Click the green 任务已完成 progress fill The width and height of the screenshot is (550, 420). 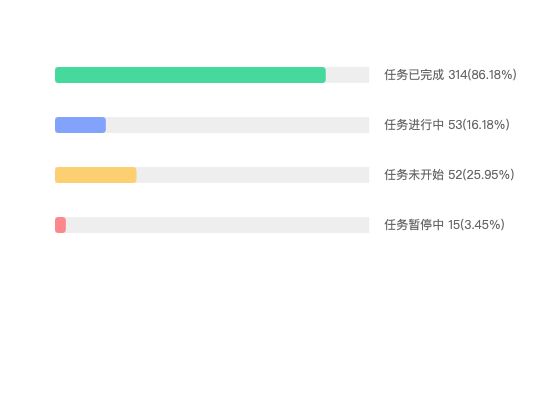point(190,75)
